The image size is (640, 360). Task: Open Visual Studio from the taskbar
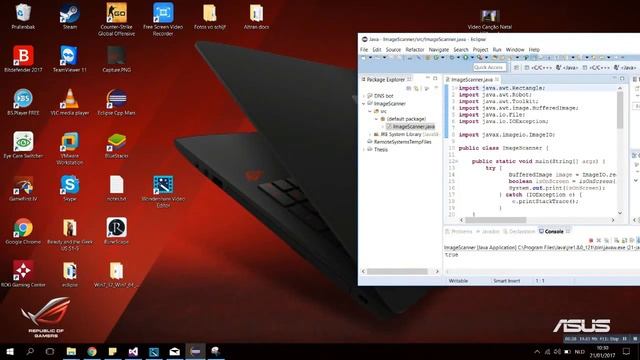point(133,351)
